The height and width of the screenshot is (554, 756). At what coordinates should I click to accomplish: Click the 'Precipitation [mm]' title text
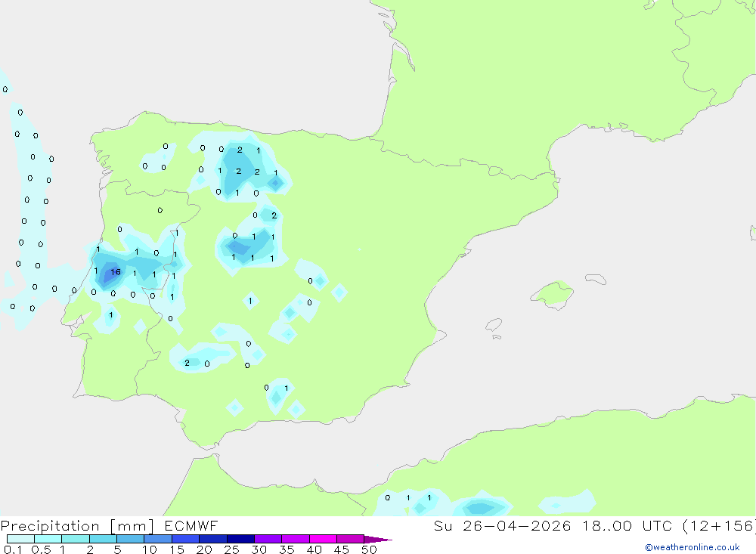(77, 525)
